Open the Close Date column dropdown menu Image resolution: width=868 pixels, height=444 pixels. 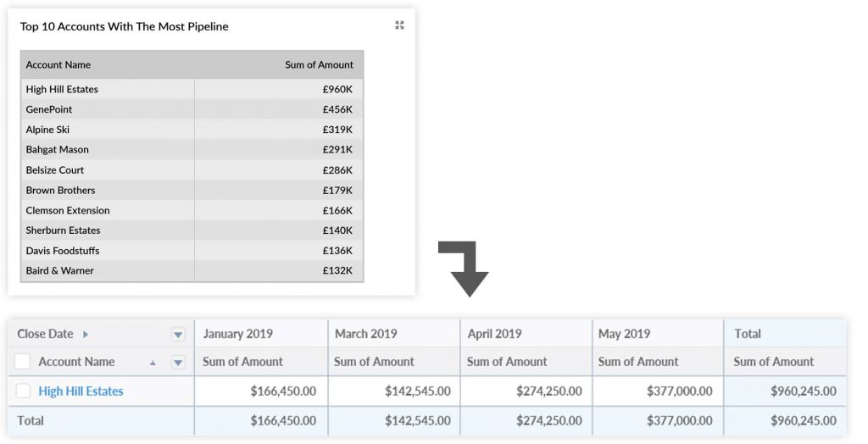(178, 335)
